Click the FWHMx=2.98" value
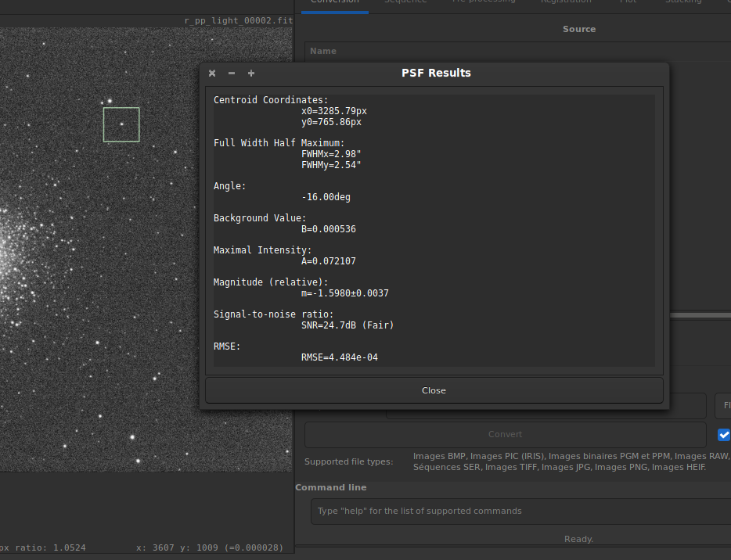This screenshot has width=731, height=560. tap(331, 154)
